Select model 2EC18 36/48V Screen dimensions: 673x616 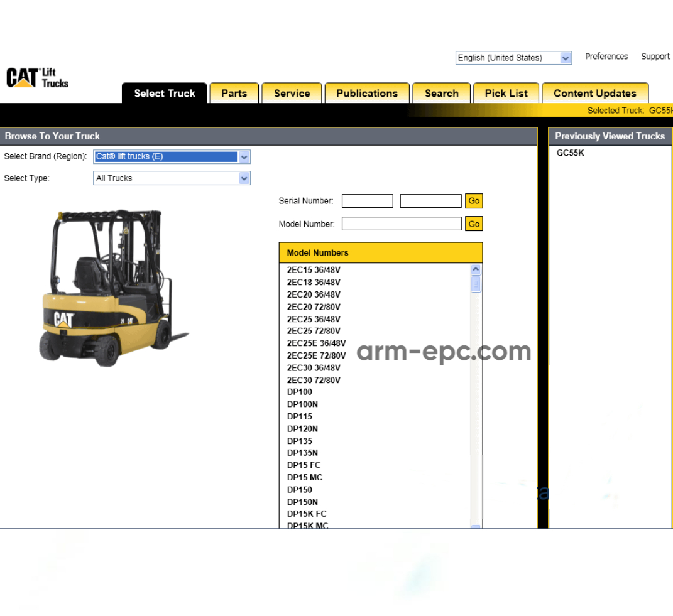tap(314, 283)
